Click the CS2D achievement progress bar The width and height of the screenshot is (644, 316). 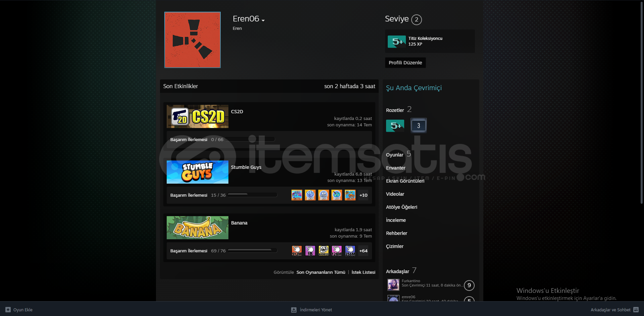(x=251, y=139)
